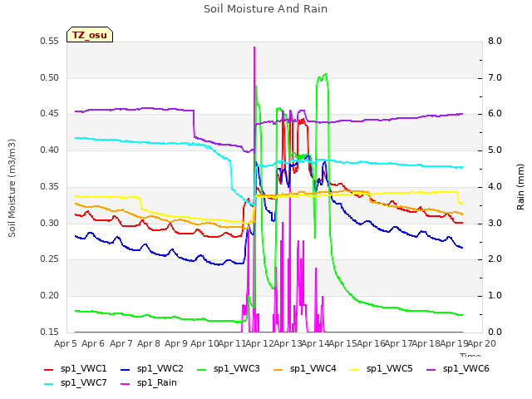Click the Apr 8 date tick label
532x399 pixels.
[x=149, y=343]
